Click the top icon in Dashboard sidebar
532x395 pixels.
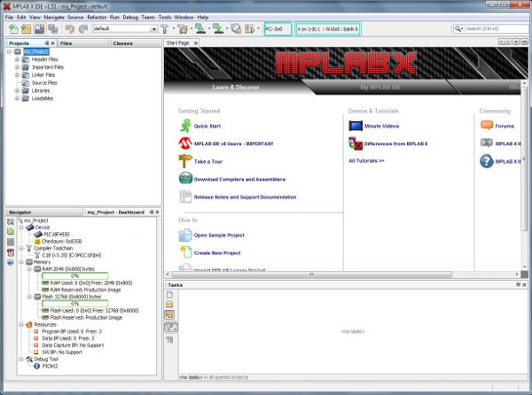pyautogui.click(x=11, y=221)
